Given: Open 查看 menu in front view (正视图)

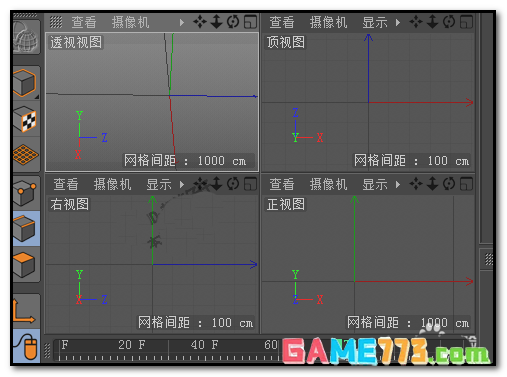Looking at the screenshot, I should [x=282, y=184].
